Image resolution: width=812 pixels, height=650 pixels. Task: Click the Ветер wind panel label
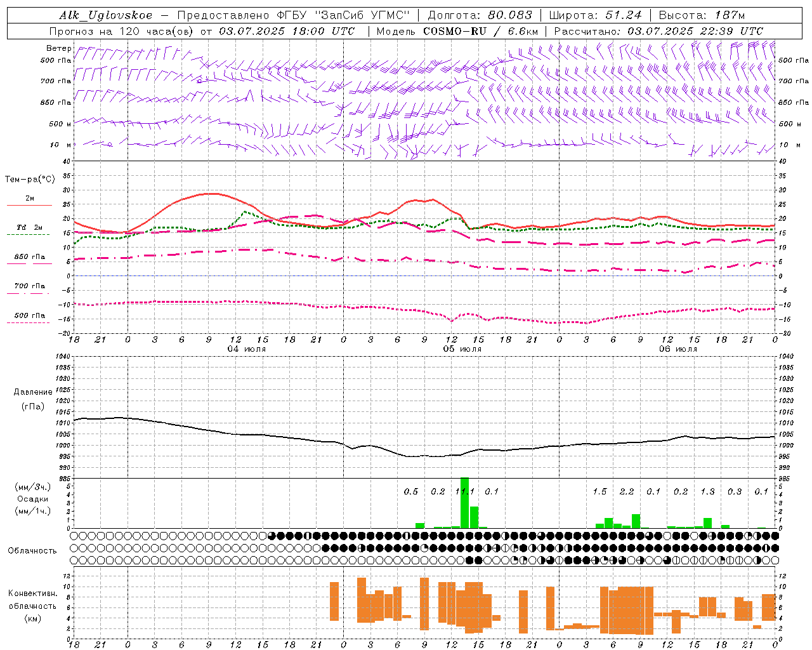tap(58, 48)
